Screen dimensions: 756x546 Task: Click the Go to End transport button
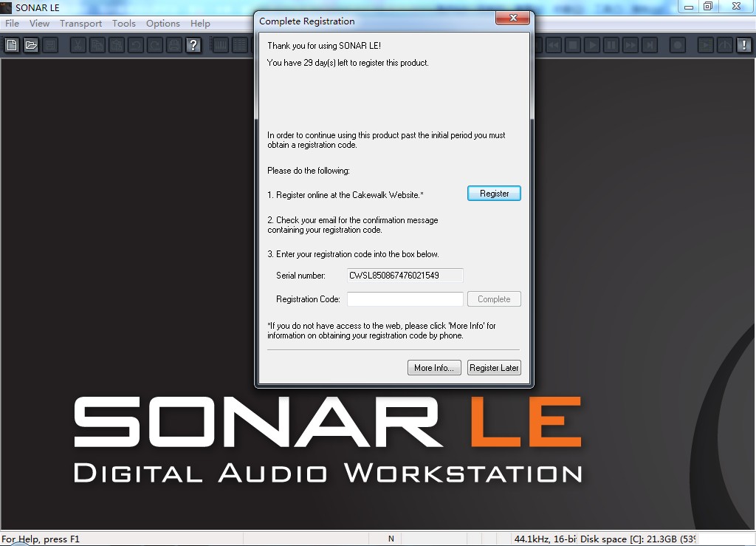click(650, 45)
